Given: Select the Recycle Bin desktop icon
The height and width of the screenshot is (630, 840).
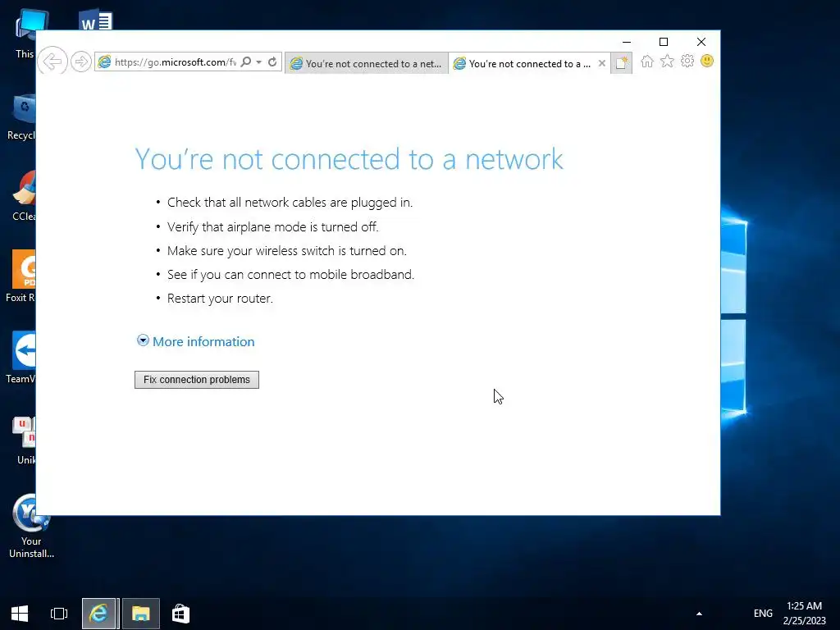Looking at the screenshot, I should (21, 117).
